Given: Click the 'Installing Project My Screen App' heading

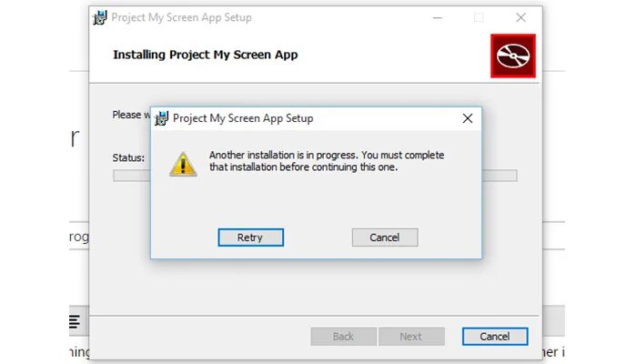Looking at the screenshot, I should (x=205, y=55).
